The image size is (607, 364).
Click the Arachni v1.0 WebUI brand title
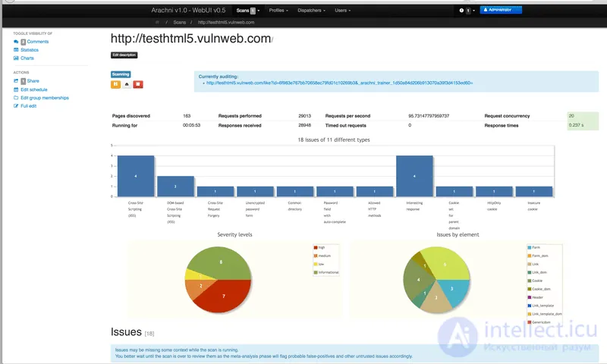pyautogui.click(x=188, y=11)
